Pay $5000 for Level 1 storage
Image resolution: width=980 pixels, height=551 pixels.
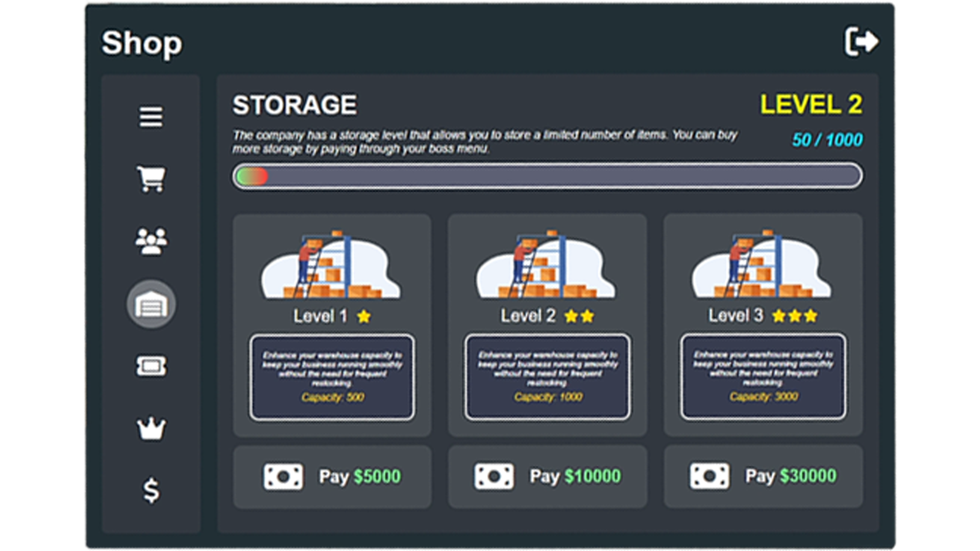tap(332, 476)
